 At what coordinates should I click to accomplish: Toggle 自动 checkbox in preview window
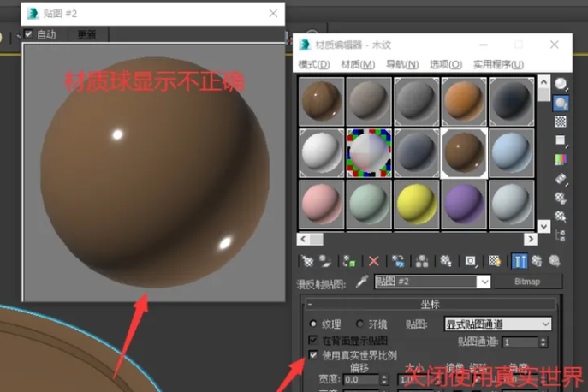(x=29, y=34)
